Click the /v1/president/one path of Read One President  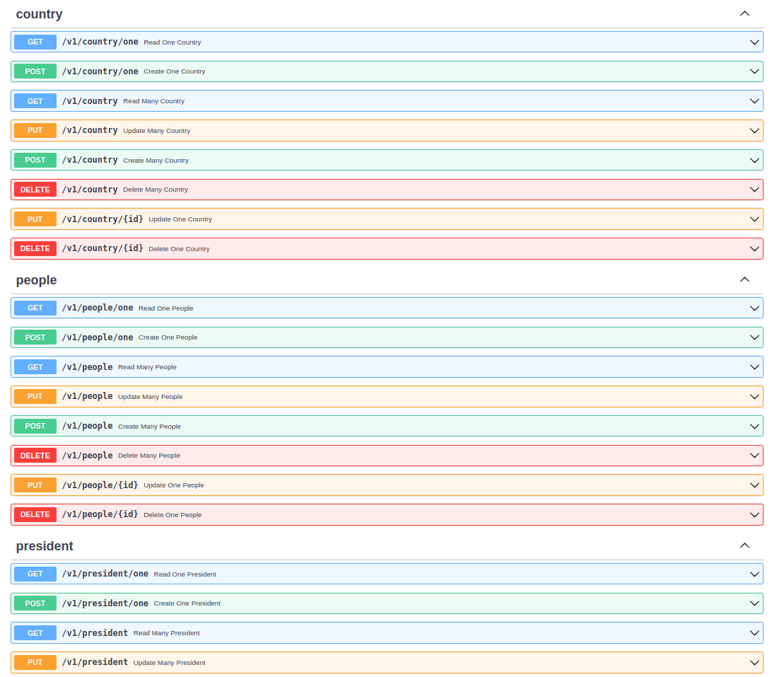[x=105, y=574]
